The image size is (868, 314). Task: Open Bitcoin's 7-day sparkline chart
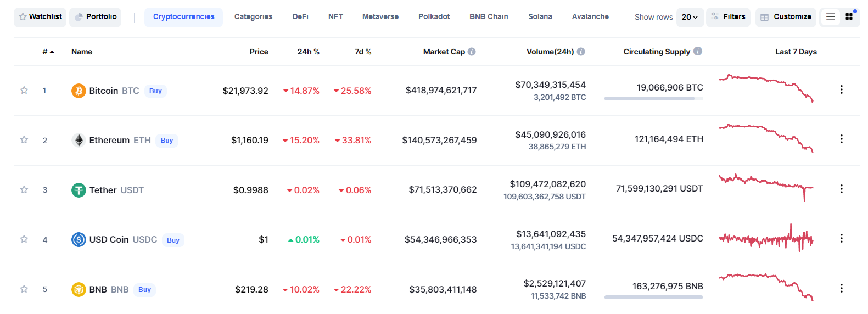(766, 88)
